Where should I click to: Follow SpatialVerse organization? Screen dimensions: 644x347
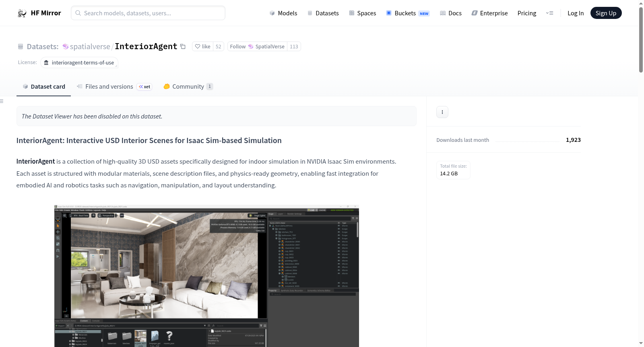point(257,46)
